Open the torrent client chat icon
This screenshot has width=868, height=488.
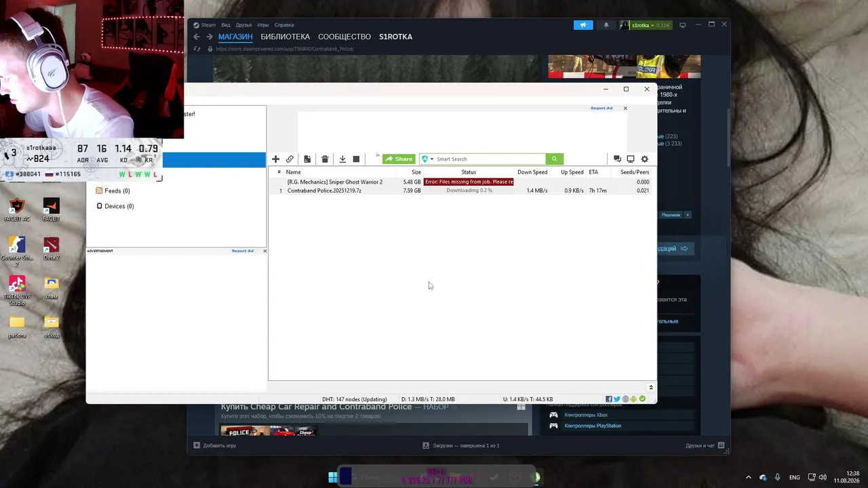(x=617, y=159)
